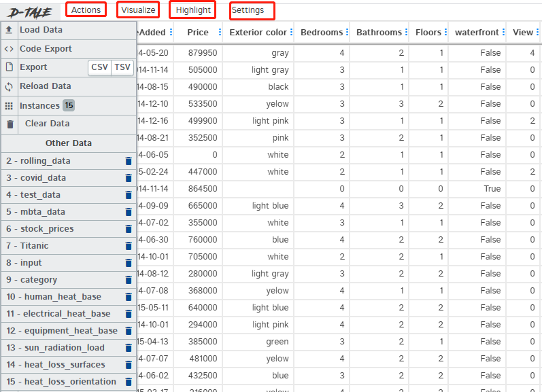Screen dimensions: 542x392
Task: Open the Highlight menu
Action: click(x=193, y=10)
